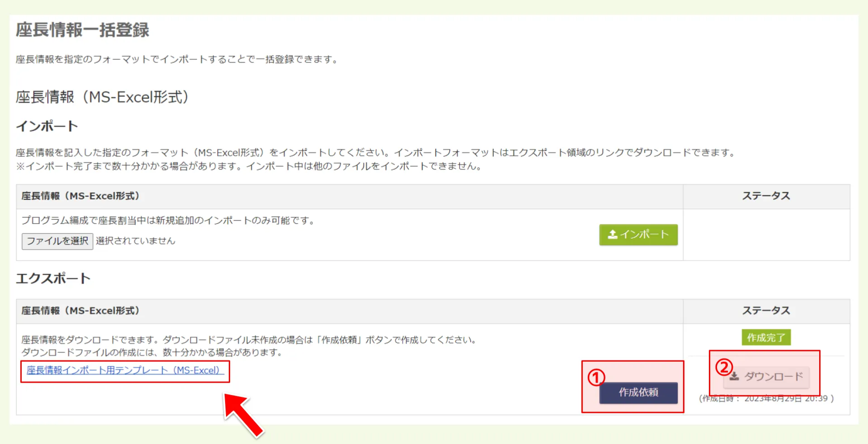Click the ステータス header in the import table
Image resolution: width=868 pixels, height=444 pixels.
click(766, 196)
